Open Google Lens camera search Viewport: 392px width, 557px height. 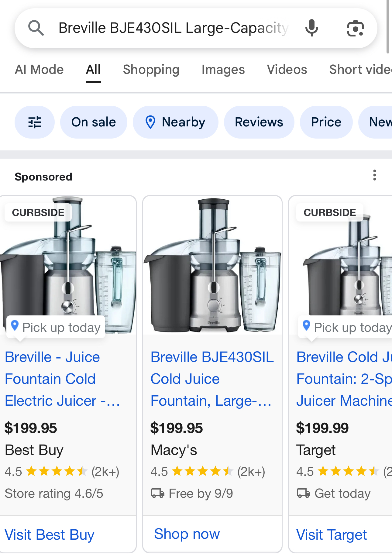point(355,28)
